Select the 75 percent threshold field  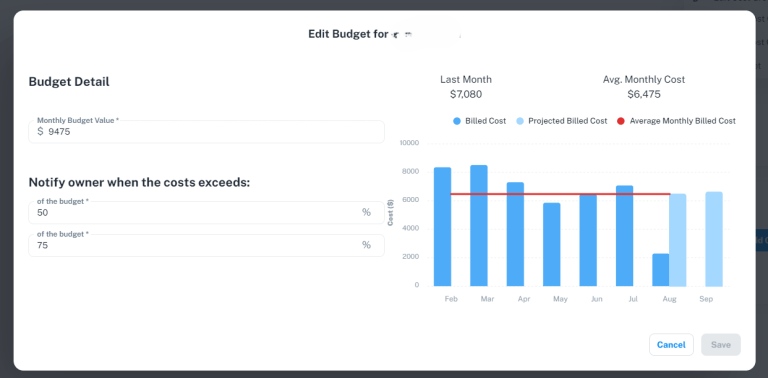(206, 245)
